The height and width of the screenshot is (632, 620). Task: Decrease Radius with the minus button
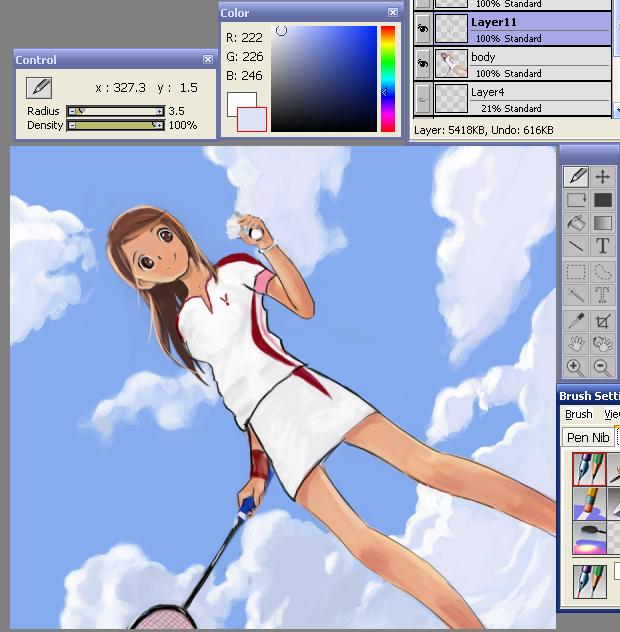pos(72,111)
